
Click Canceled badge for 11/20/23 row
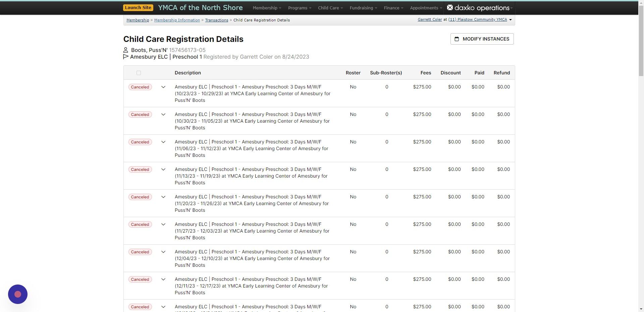coord(140,197)
